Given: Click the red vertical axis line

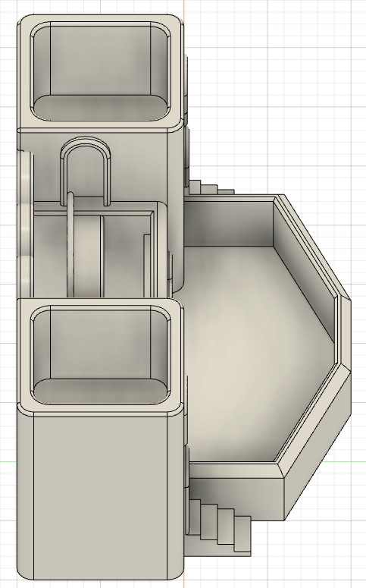Looking at the screenshot, I should click(x=184, y=8).
